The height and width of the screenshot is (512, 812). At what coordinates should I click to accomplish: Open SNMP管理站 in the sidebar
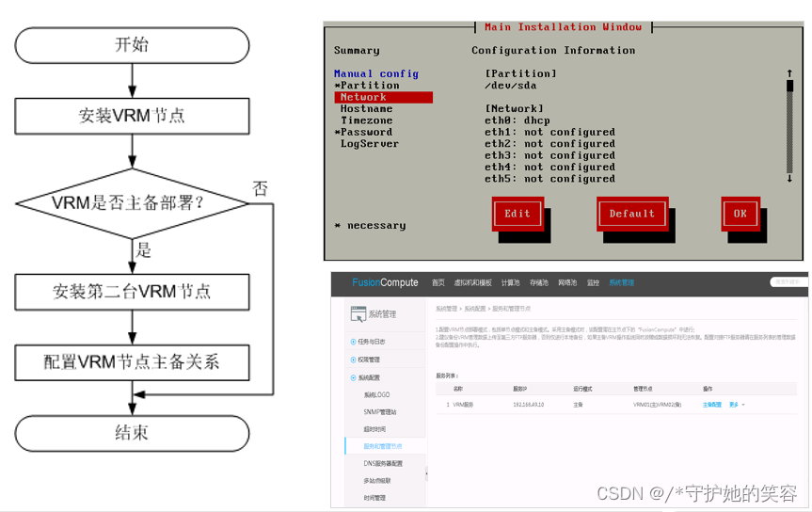pyautogui.click(x=379, y=412)
